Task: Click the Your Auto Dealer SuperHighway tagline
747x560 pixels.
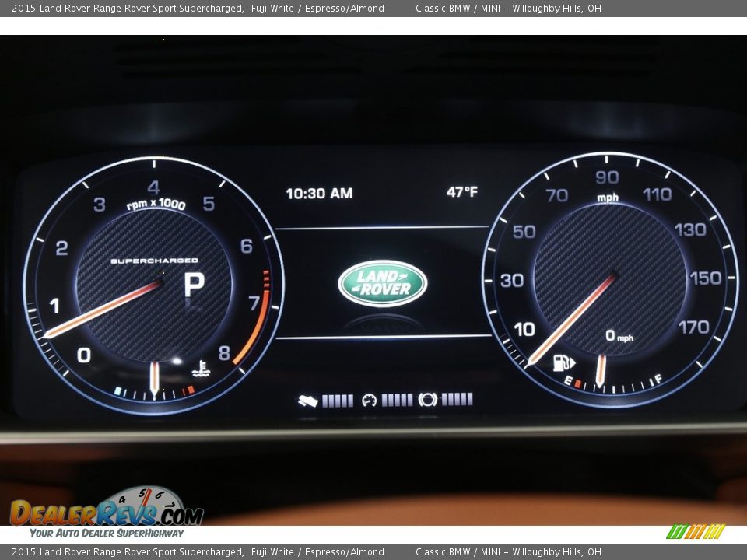Action: pyautogui.click(x=107, y=533)
